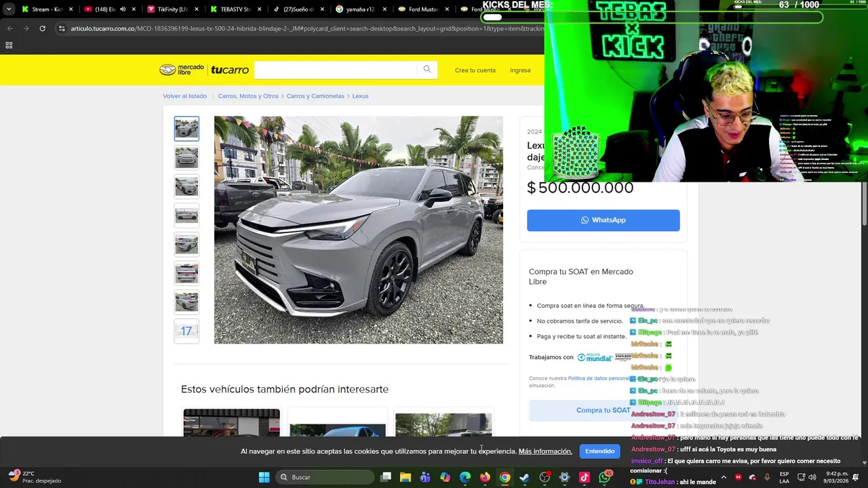Click the Windows taskbar Buscar search box

pyautogui.click(x=325, y=477)
